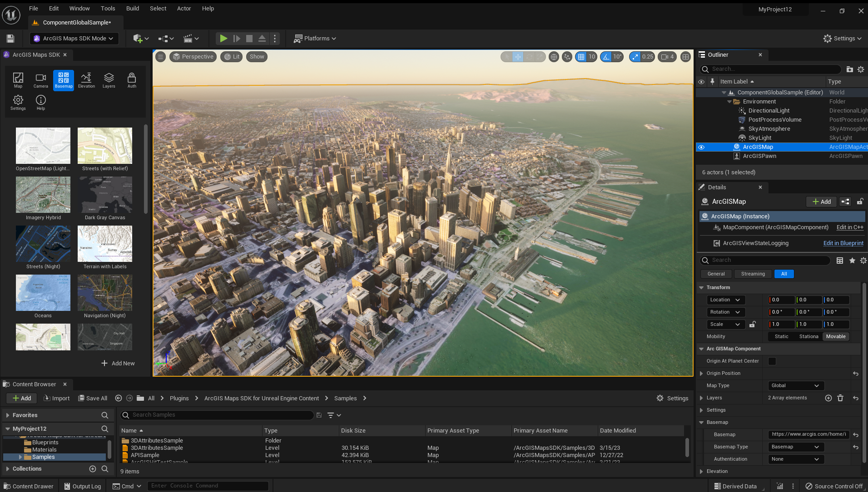This screenshot has width=868, height=492.
Task: Enable Origin At Planet Center checkbox
Action: point(772,361)
